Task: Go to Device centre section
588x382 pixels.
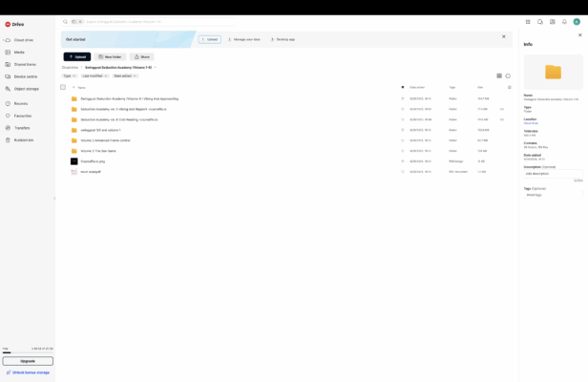Action: click(x=25, y=76)
